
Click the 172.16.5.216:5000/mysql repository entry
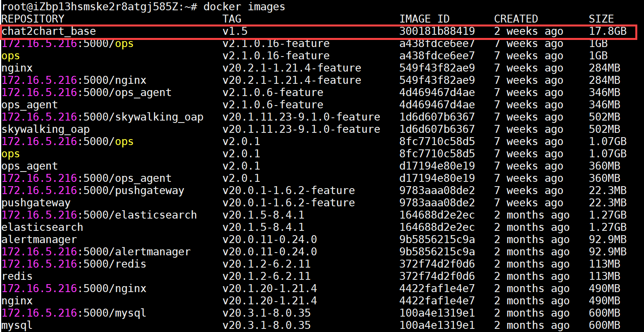74,313
